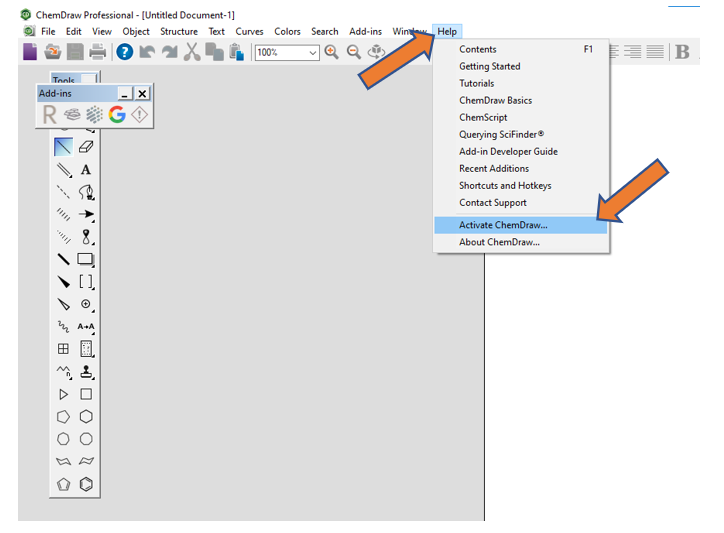The width and height of the screenshot is (724, 533).
Task: Open the zoom percentage dropdown
Action: (313, 53)
